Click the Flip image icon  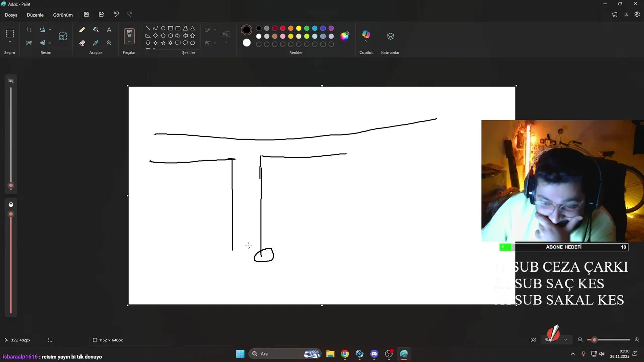click(42, 43)
